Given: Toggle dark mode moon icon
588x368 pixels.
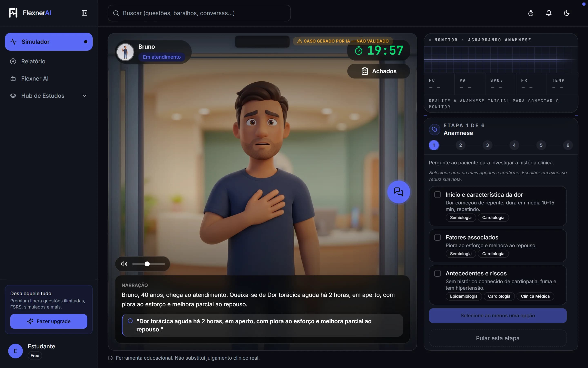Looking at the screenshot, I should (x=567, y=13).
